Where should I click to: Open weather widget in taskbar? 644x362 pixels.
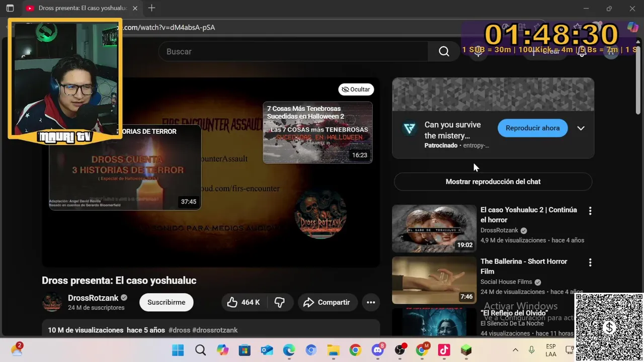tap(17, 349)
